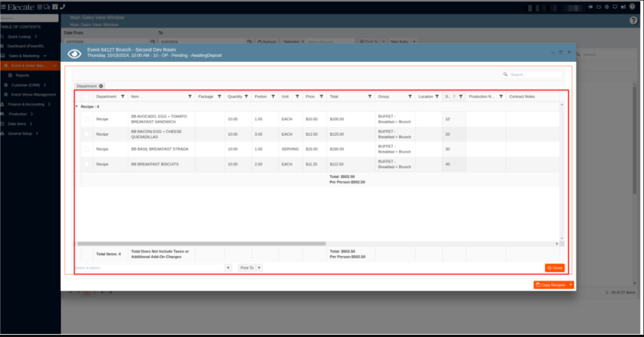Filter the Group column
Viewport: 644px width, 337px height.
click(x=410, y=97)
